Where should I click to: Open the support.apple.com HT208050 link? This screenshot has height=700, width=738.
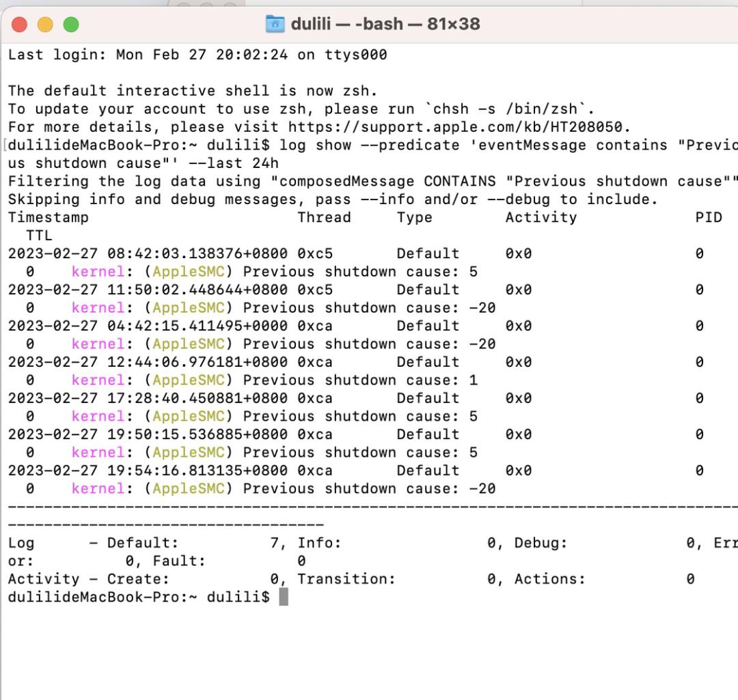coord(456,127)
